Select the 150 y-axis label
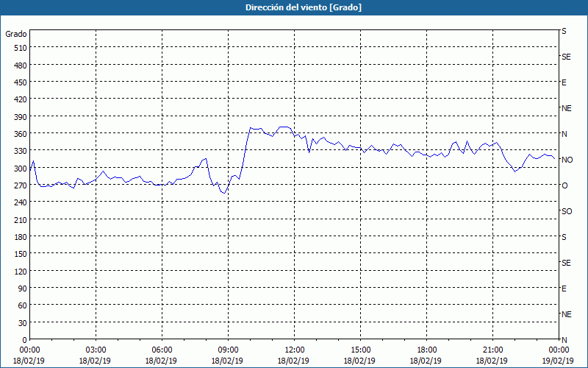 [21, 254]
